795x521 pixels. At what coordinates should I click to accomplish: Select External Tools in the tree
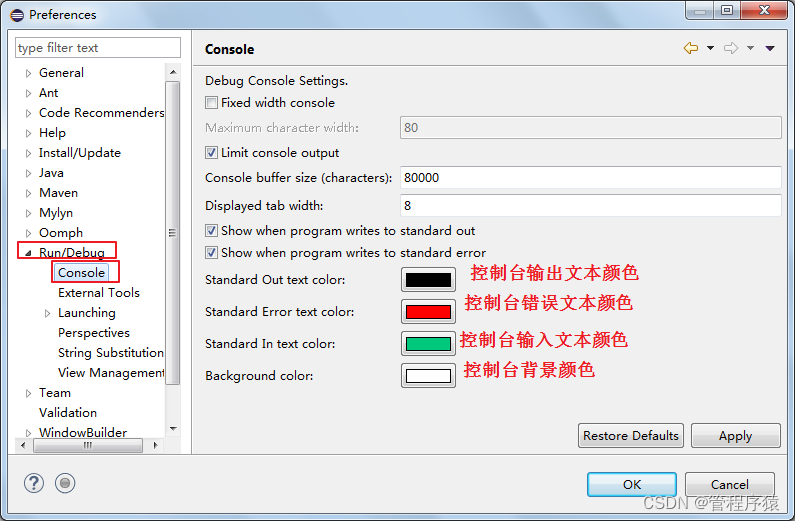(x=99, y=293)
